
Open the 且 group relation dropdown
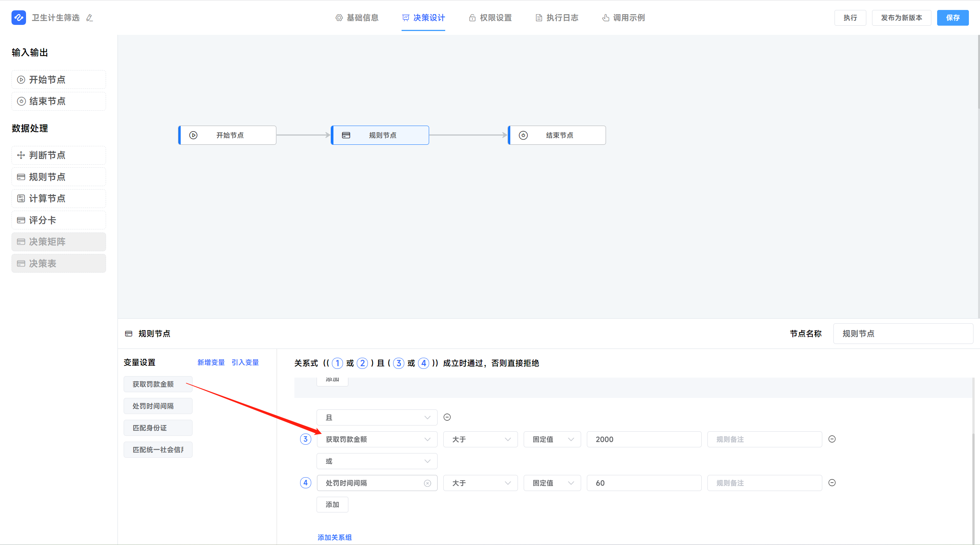pyautogui.click(x=377, y=417)
